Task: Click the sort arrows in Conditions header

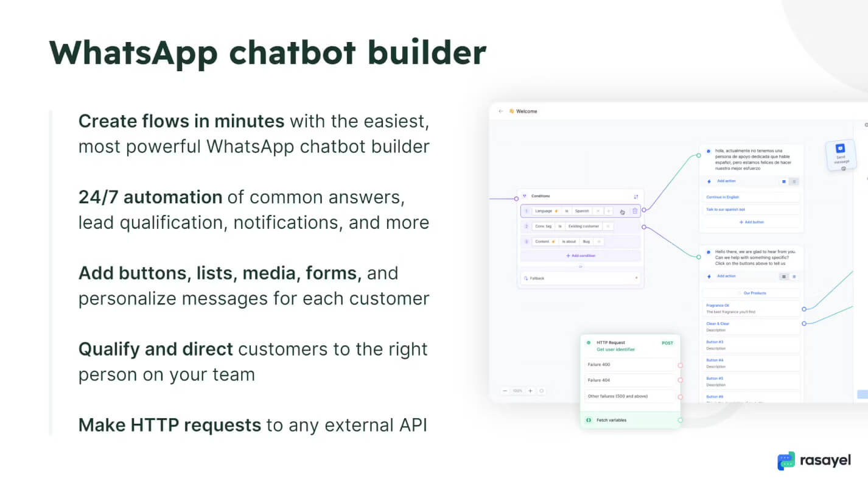Action: [636, 197]
